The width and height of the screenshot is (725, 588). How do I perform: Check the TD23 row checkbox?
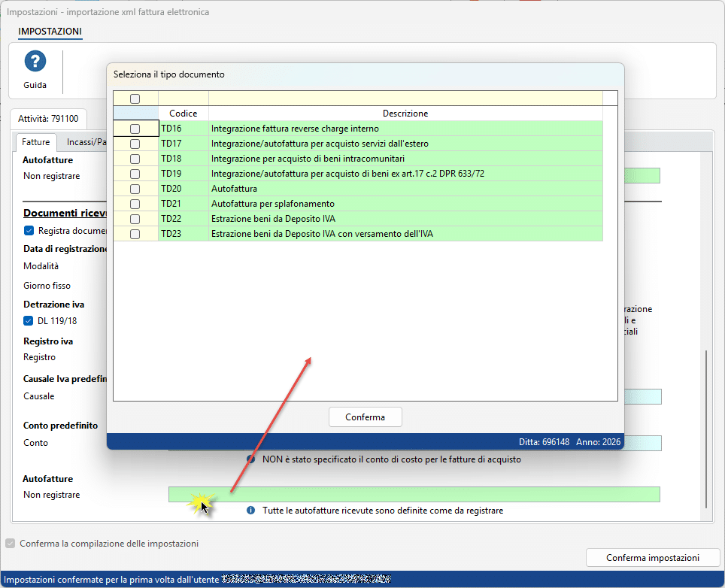135,234
